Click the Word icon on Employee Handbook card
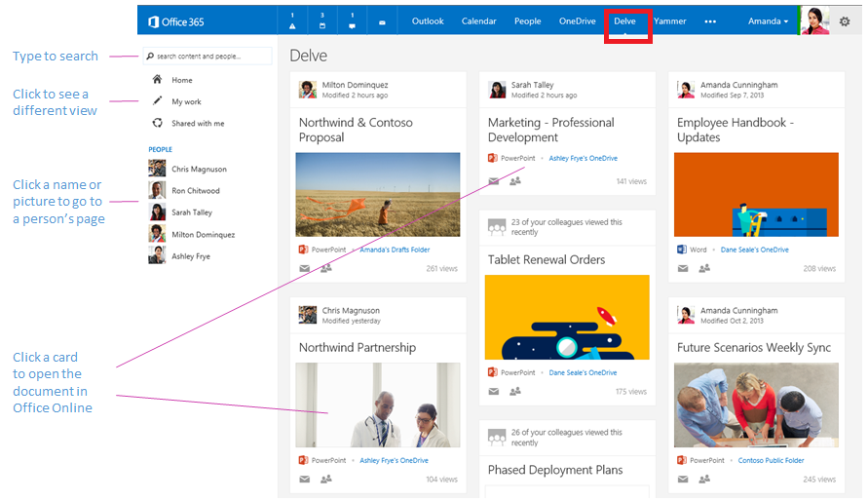Viewport: 868px width, 501px height. click(683, 250)
